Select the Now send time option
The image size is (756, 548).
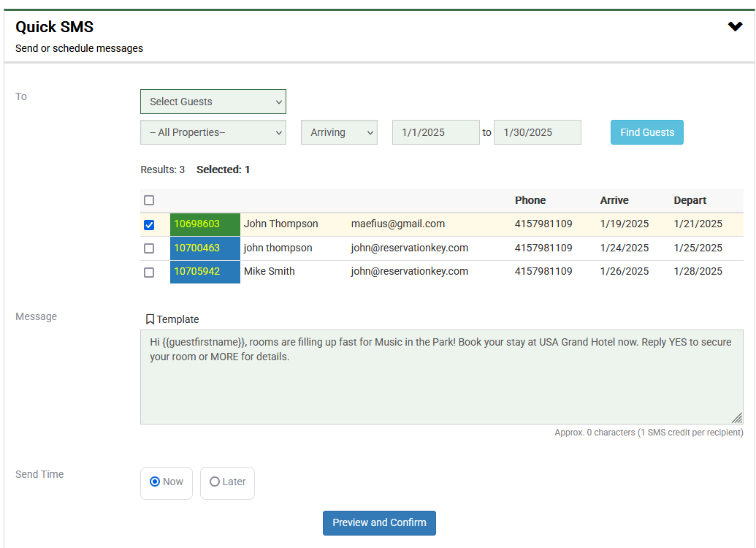[x=167, y=482]
